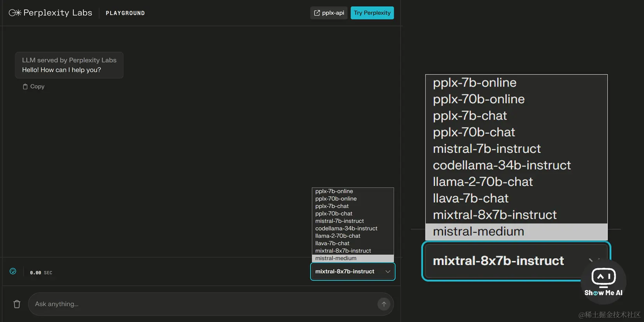The height and width of the screenshot is (322, 644).
Task: Clear chat with the trash icon
Action: [17, 304]
